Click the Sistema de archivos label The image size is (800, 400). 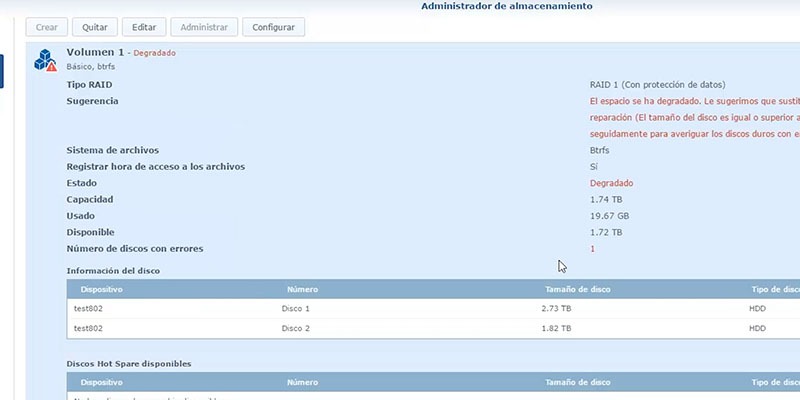[112, 150]
